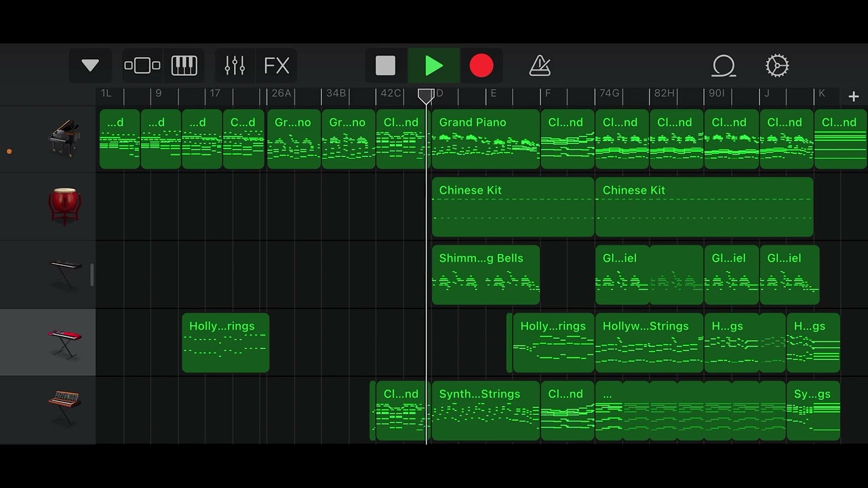
Task: Toggle the FX panel
Action: click(x=277, y=66)
